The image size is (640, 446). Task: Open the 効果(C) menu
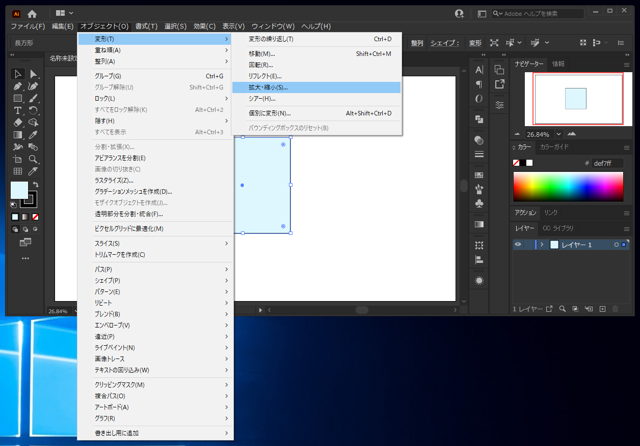[204, 26]
